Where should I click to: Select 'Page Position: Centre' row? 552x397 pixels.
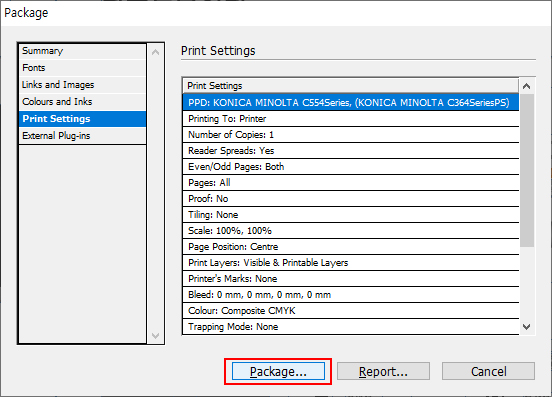click(x=351, y=247)
